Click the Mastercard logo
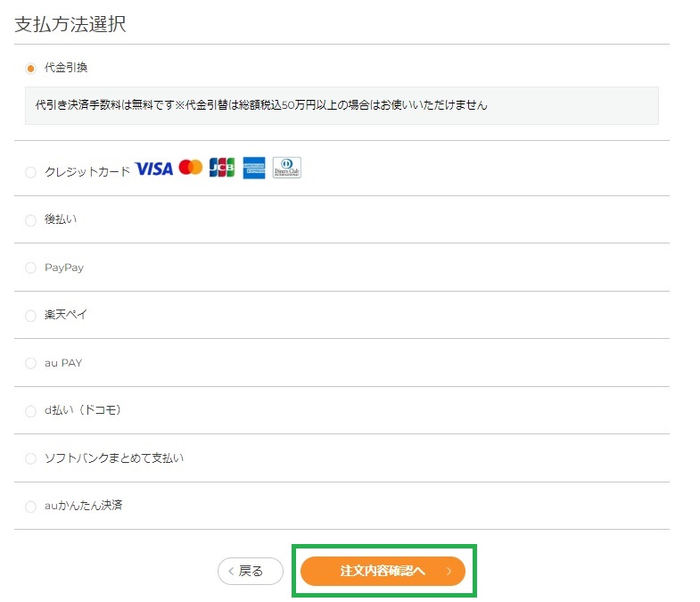700x602 pixels. click(x=191, y=168)
